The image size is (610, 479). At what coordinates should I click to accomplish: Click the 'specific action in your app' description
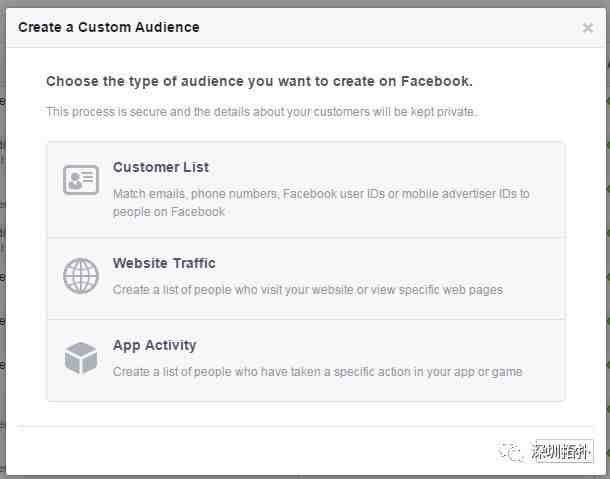click(317, 372)
